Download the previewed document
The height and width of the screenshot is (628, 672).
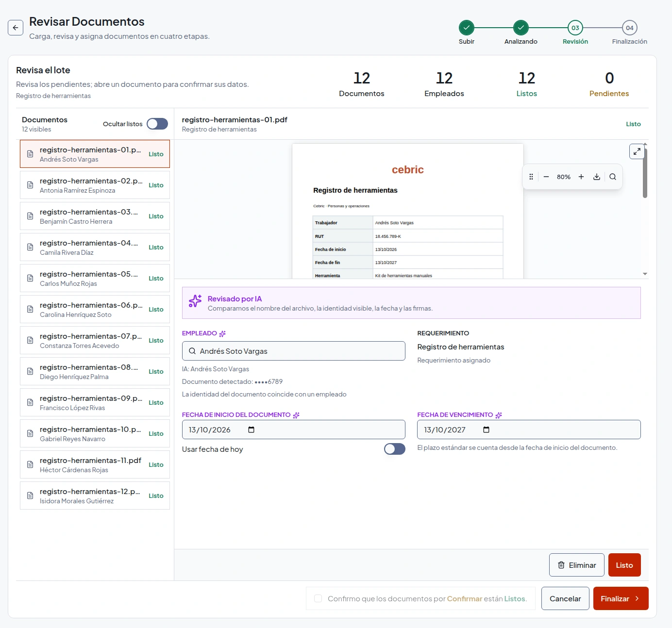point(597,177)
